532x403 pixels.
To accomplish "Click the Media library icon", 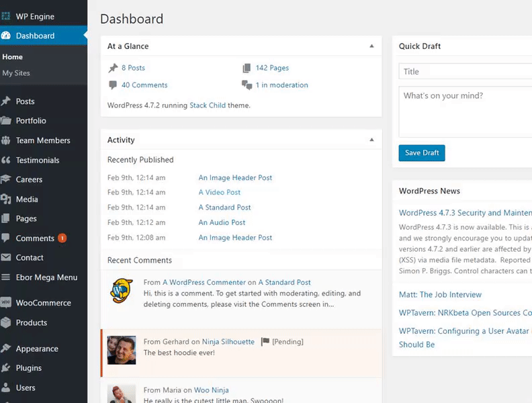I will pos(6,199).
